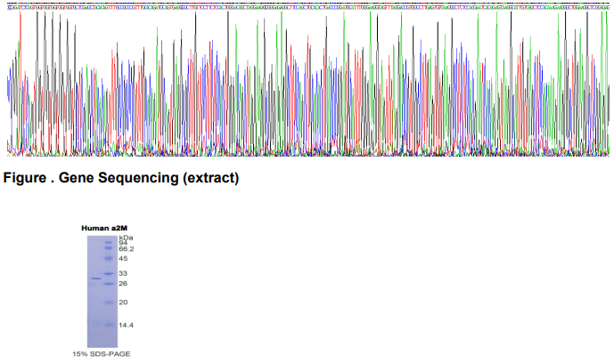The height and width of the screenshot is (364, 614).
Task: Click the 45 kDa ladder band on gel
Action: pyautogui.click(x=109, y=259)
